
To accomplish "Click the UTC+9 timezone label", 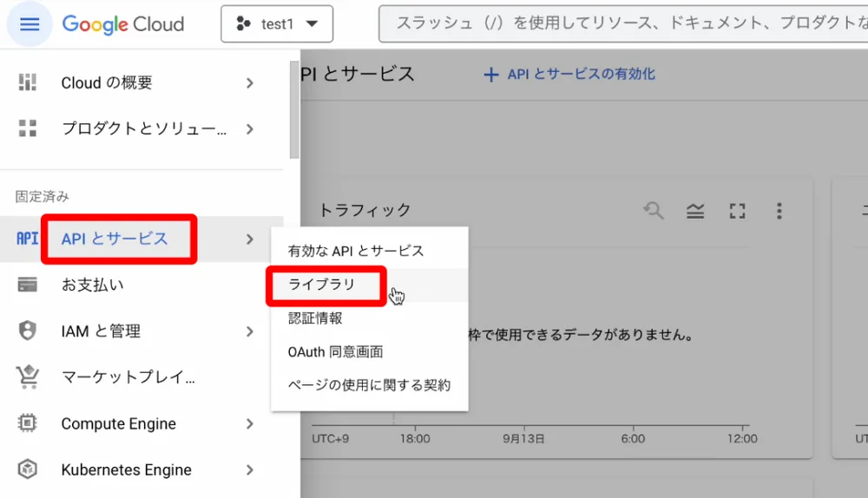I will tap(331, 439).
